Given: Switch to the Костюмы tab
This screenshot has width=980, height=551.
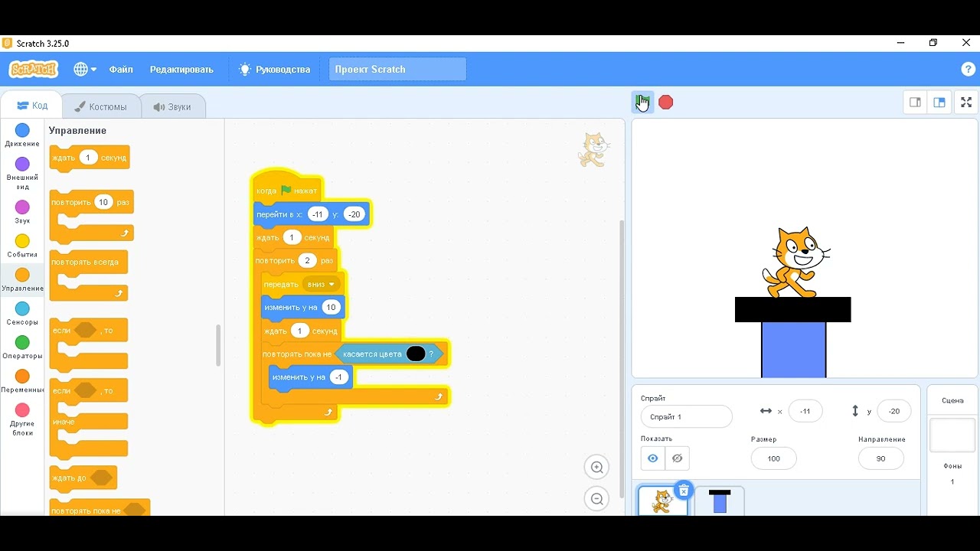Looking at the screenshot, I should tap(100, 106).
